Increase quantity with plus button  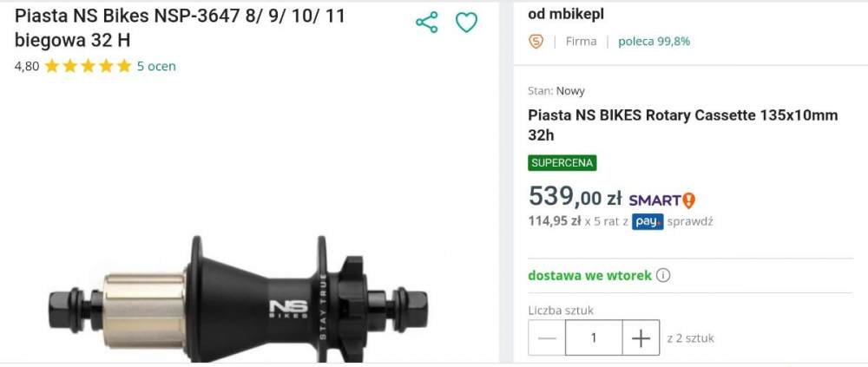tap(641, 338)
